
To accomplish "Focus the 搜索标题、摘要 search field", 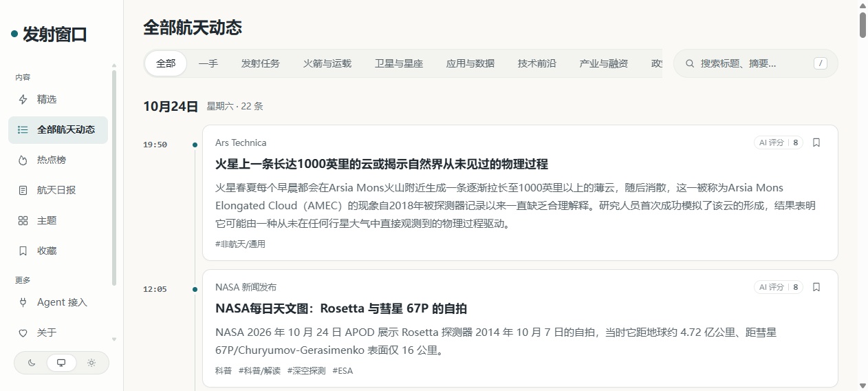I will (x=755, y=63).
